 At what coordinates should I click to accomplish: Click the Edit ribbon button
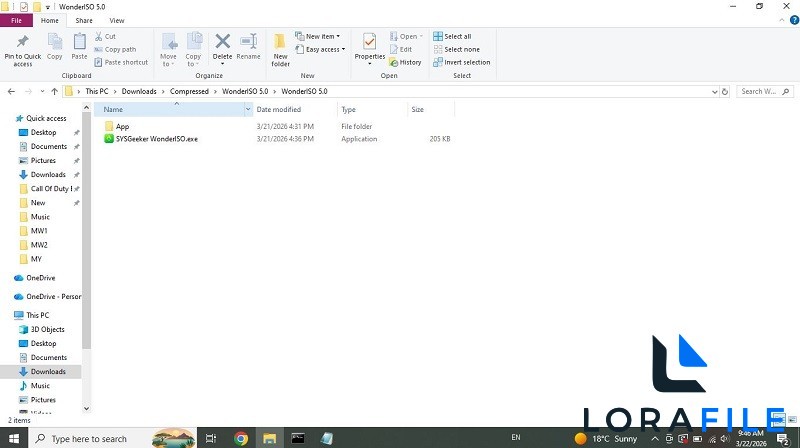401,49
